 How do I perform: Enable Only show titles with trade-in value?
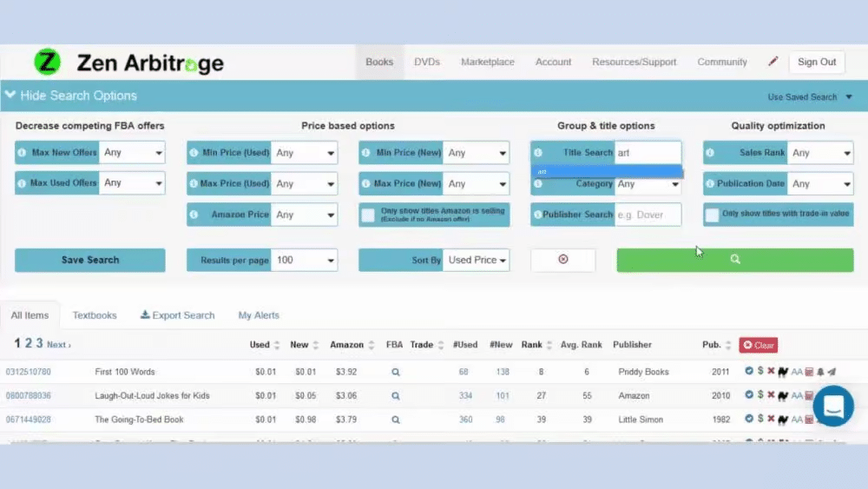click(x=713, y=215)
